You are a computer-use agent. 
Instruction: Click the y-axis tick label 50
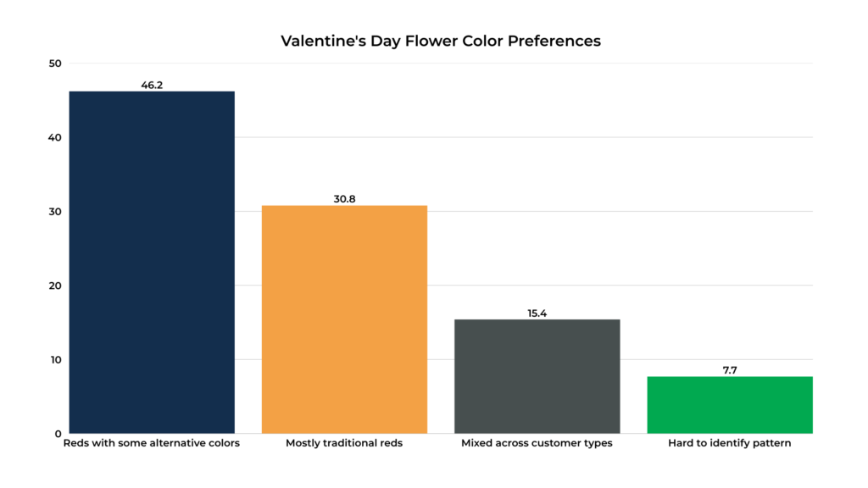tap(55, 64)
